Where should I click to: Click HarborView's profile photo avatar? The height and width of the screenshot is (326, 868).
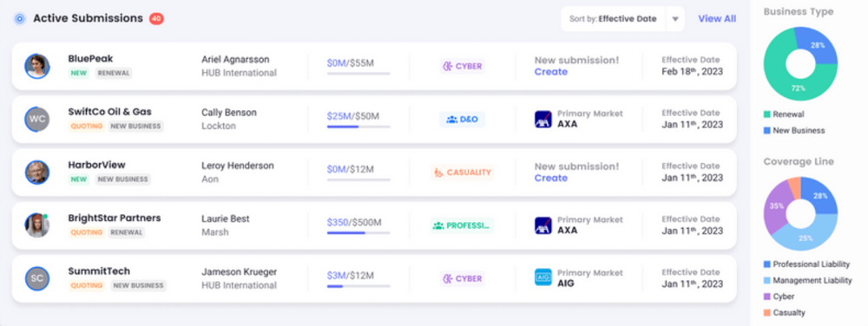[37, 173]
